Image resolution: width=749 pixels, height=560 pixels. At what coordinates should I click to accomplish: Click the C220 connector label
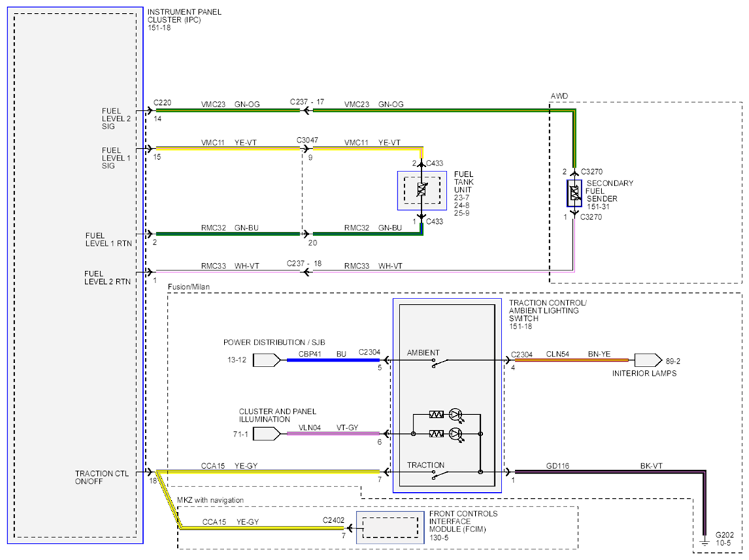(163, 103)
